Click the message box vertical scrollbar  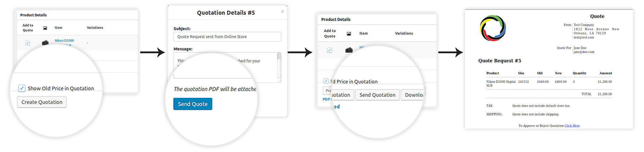click(x=279, y=66)
